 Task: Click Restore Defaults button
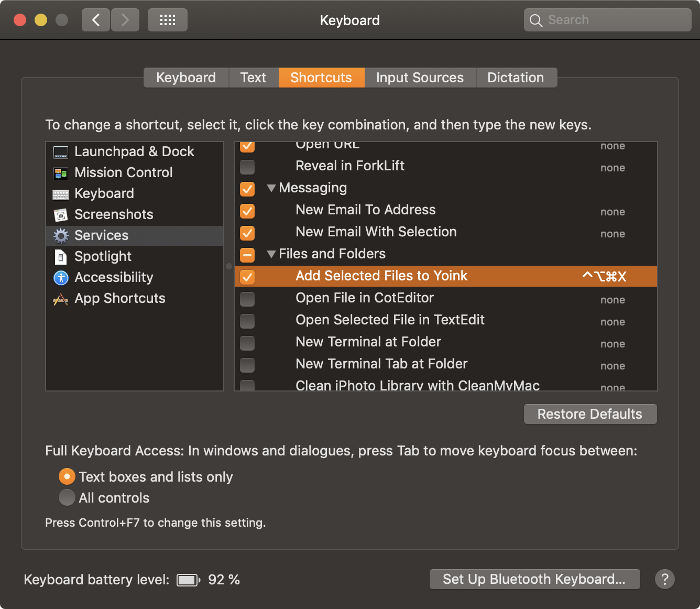590,414
